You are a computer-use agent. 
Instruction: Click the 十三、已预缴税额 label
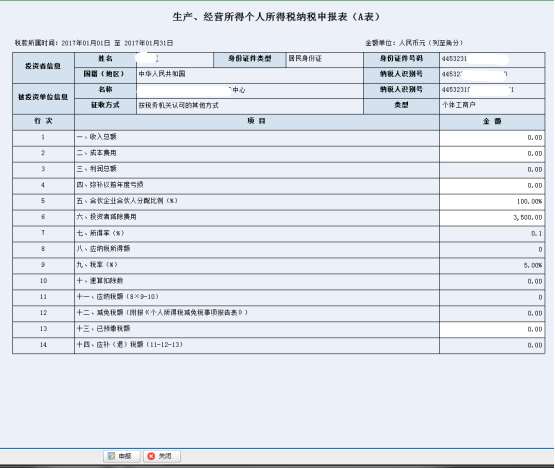point(103,329)
